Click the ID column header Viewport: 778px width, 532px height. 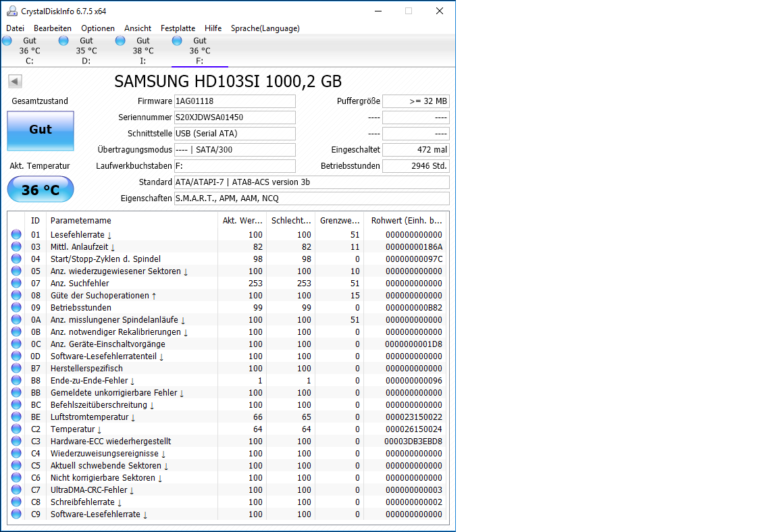[35, 221]
